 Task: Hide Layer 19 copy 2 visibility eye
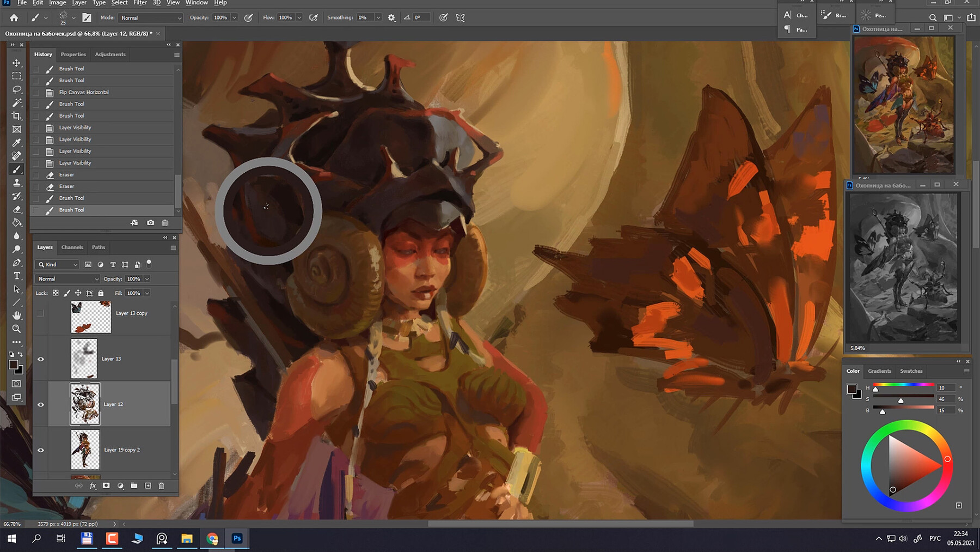[41, 450]
